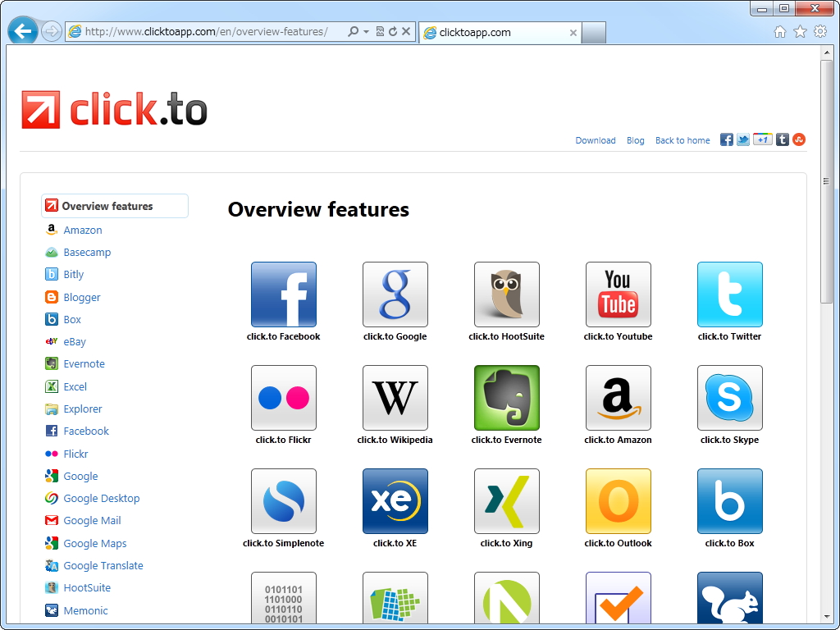Refresh the page in the address bar
The height and width of the screenshot is (630, 840).
(x=393, y=32)
